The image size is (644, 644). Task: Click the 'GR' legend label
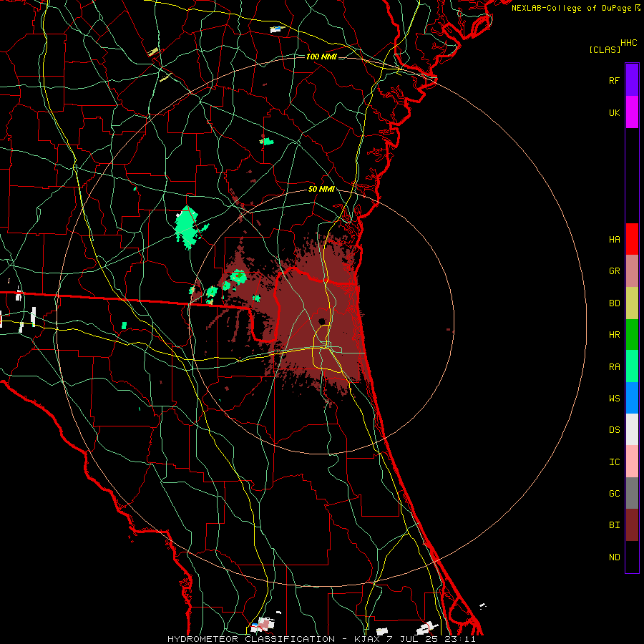pyautogui.click(x=614, y=271)
